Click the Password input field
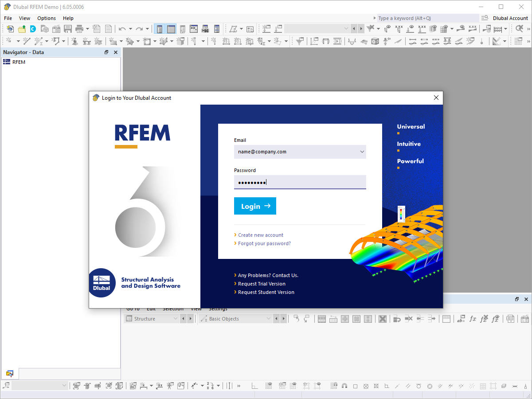 pyautogui.click(x=300, y=182)
